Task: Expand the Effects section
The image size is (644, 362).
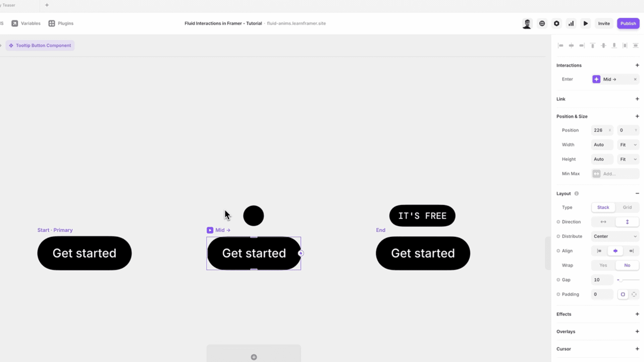Action: click(x=638, y=314)
